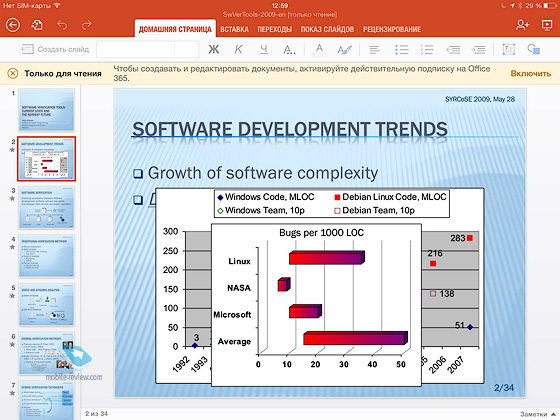Image resolution: width=560 pixels, height=420 pixels.
Task: Click the Создать слайд new slide button
Action: click(x=54, y=49)
